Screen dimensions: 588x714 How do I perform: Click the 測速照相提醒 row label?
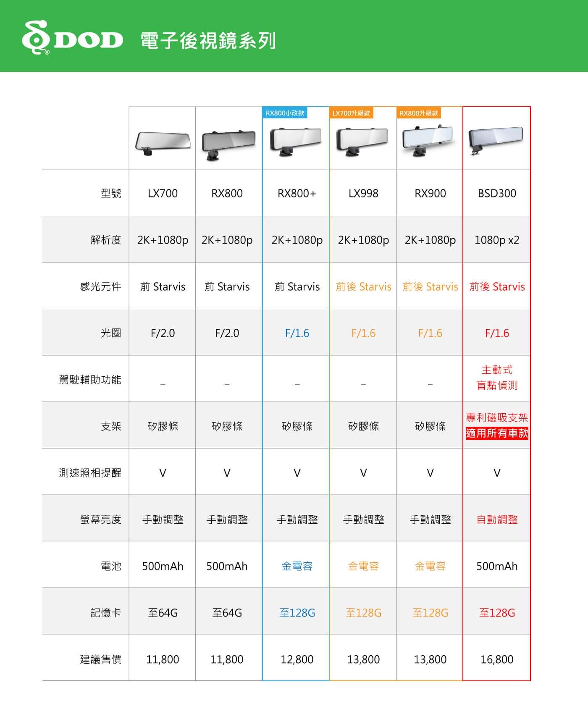(x=90, y=473)
